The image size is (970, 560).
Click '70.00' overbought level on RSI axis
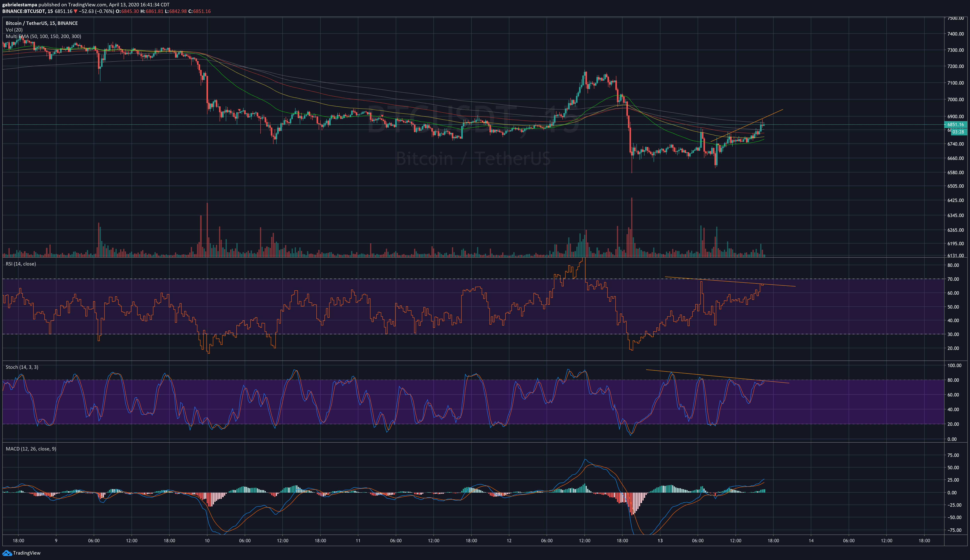pyautogui.click(x=953, y=279)
